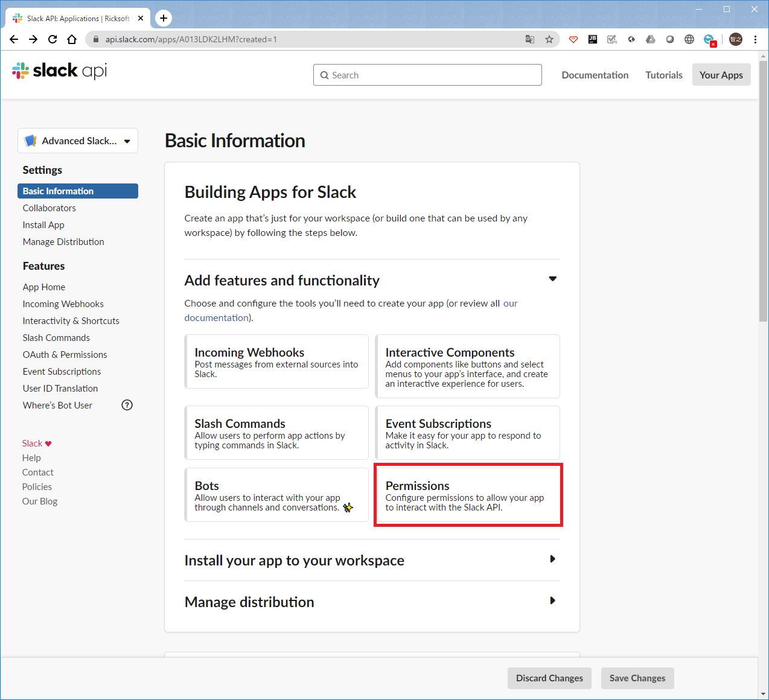The image size is (769, 700).
Task: Click the Advanced Slack app icon
Action: point(30,141)
